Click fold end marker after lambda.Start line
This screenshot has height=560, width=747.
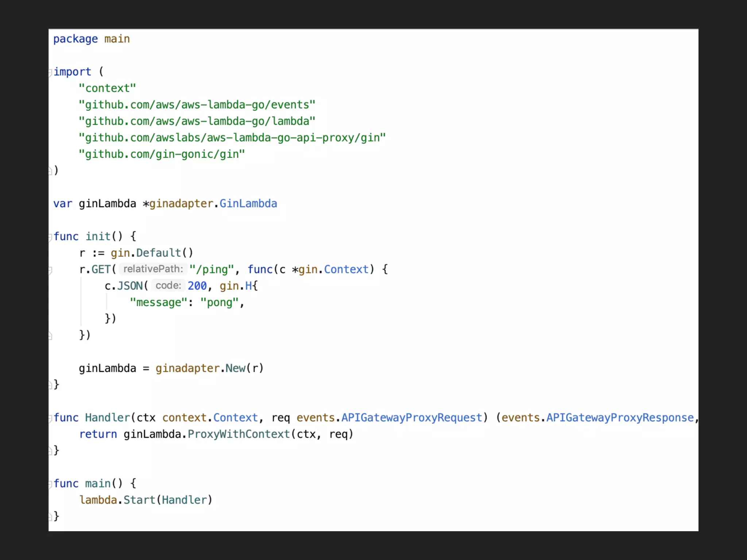(x=50, y=516)
